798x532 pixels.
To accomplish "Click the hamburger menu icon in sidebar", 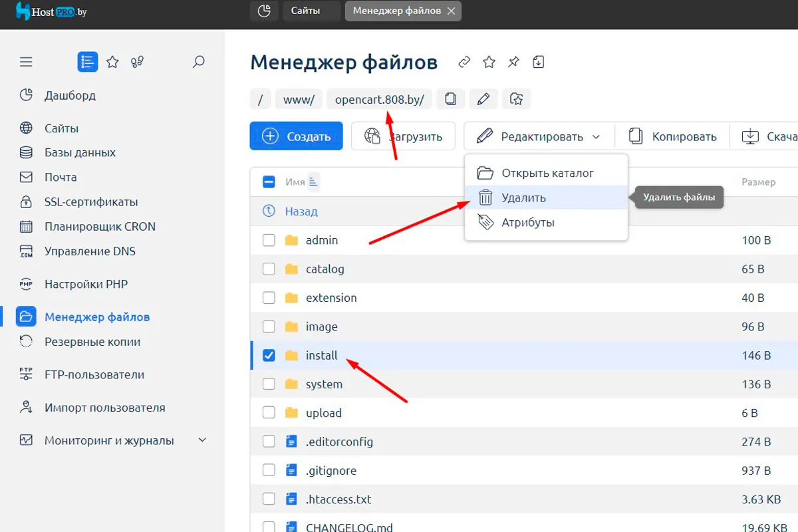I will (x=26, y=63).
